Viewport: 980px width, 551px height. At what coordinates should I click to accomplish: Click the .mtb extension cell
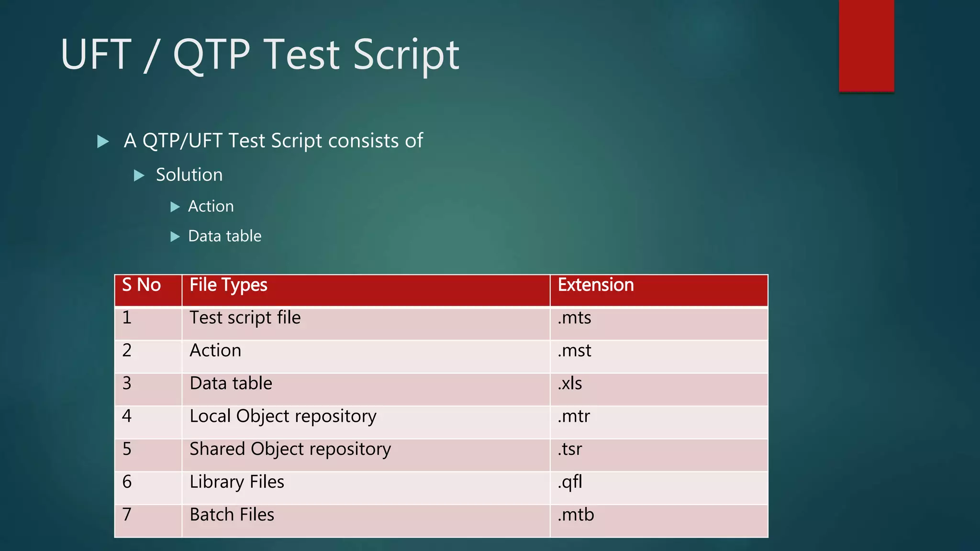pos(659,521)
